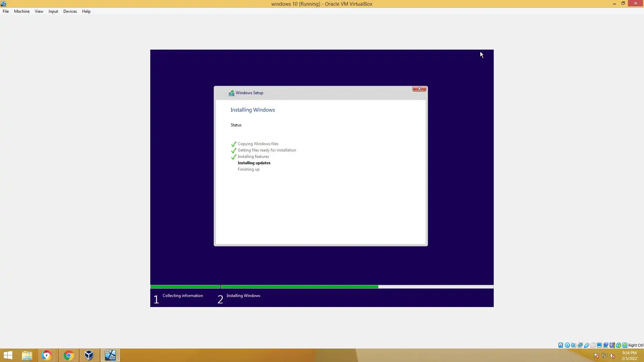This screenshot has width=644, height=362.
Task: Click the USB devices status icon
Action: pos(586,345)
